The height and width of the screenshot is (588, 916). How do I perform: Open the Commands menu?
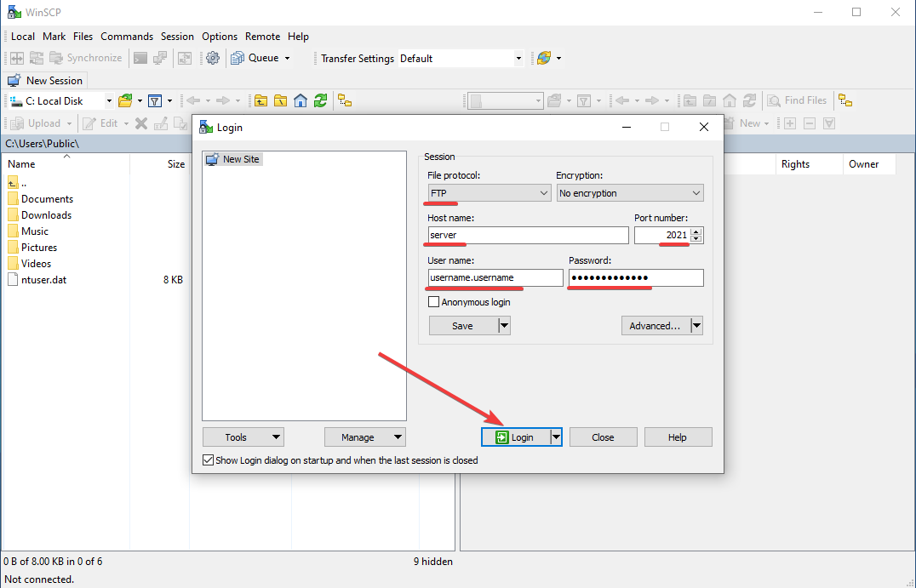point(127,37)
